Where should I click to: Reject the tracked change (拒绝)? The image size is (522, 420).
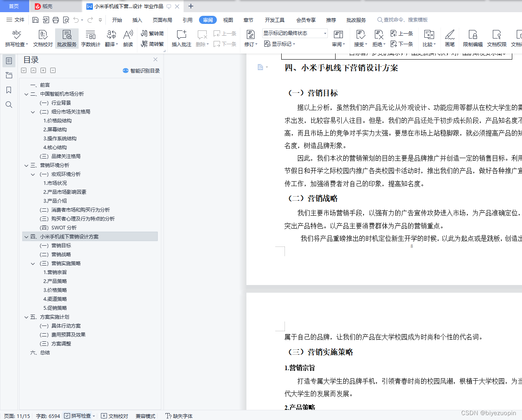[379, 38]
